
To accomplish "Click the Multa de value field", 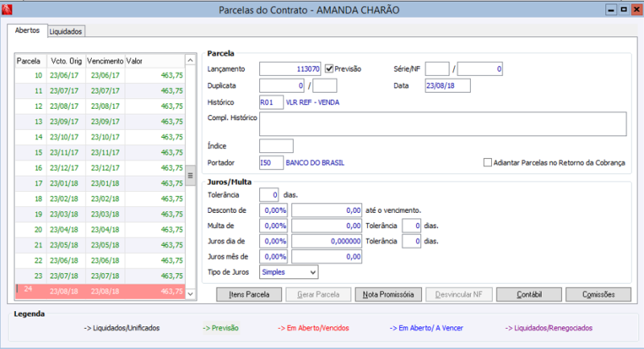I will pyautogui.click(x=327, y=225).
